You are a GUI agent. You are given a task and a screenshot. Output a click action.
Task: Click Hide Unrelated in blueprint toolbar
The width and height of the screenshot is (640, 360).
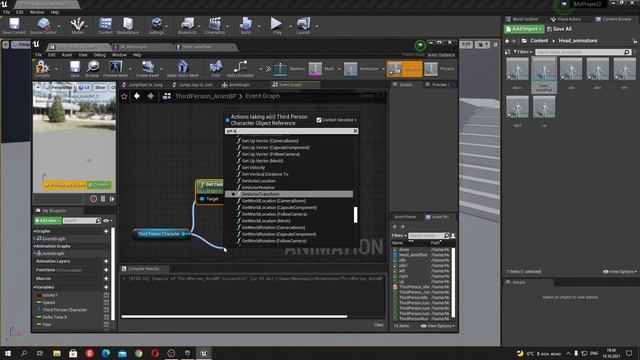click(240, 69)
